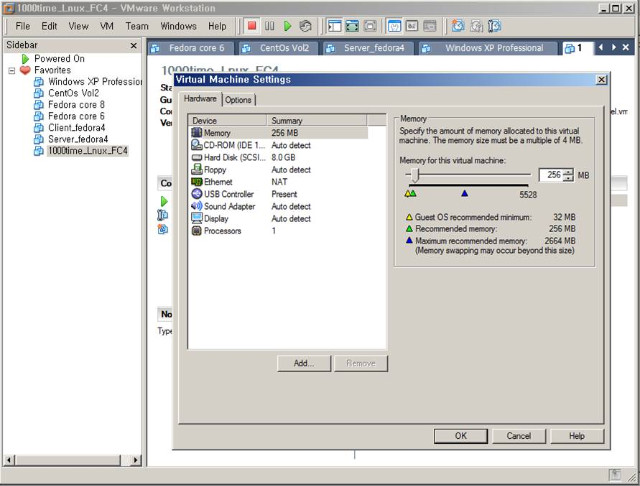Screen dimensions: 640x486
Task: Click the red Power Off toolbar button
Action: (252, 26)
